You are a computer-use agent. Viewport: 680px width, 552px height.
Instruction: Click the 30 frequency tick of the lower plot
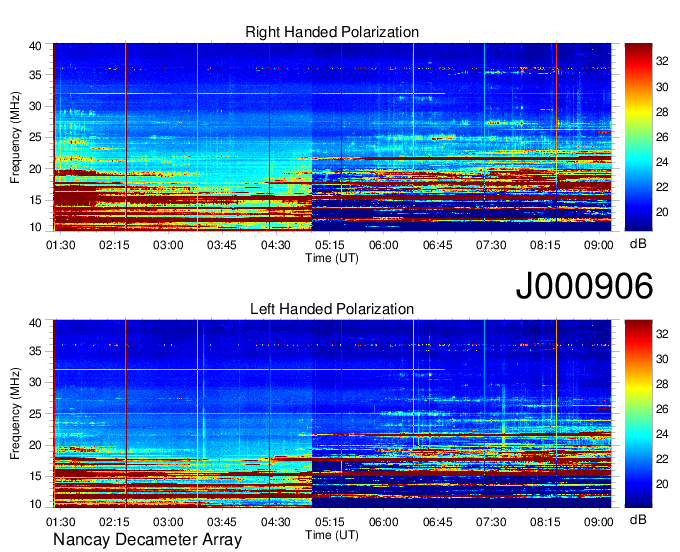[35, 382]
